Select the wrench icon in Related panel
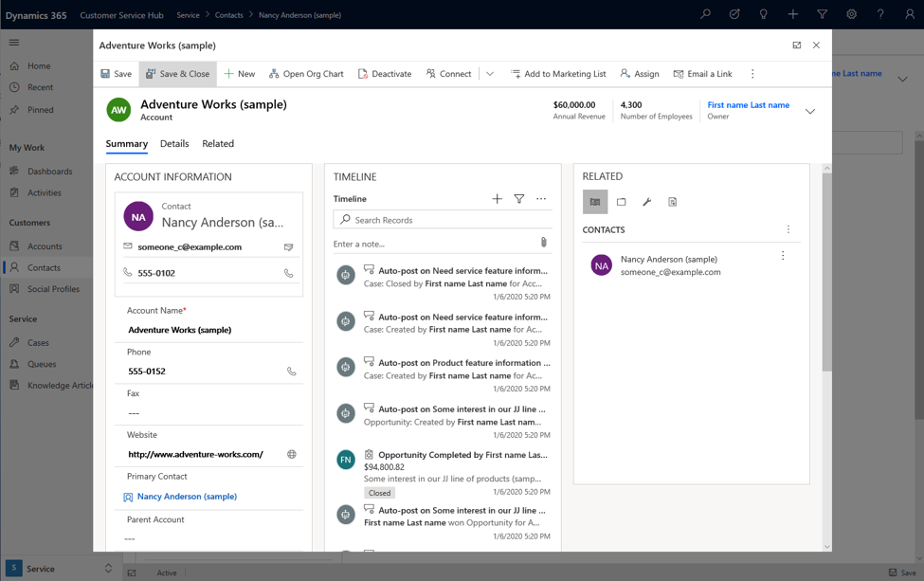The image size is (924, 581). [x=646, y=202]
